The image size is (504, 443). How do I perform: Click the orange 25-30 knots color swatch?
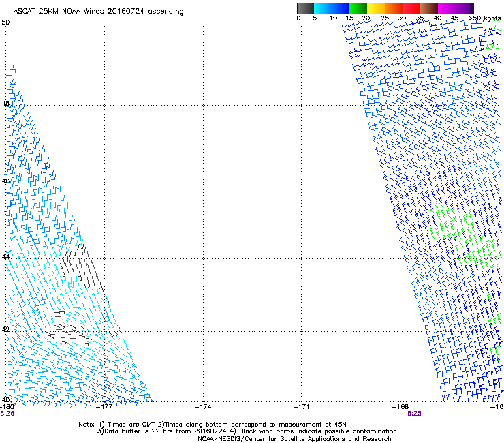pyautogui.click(x=394, y=8)
